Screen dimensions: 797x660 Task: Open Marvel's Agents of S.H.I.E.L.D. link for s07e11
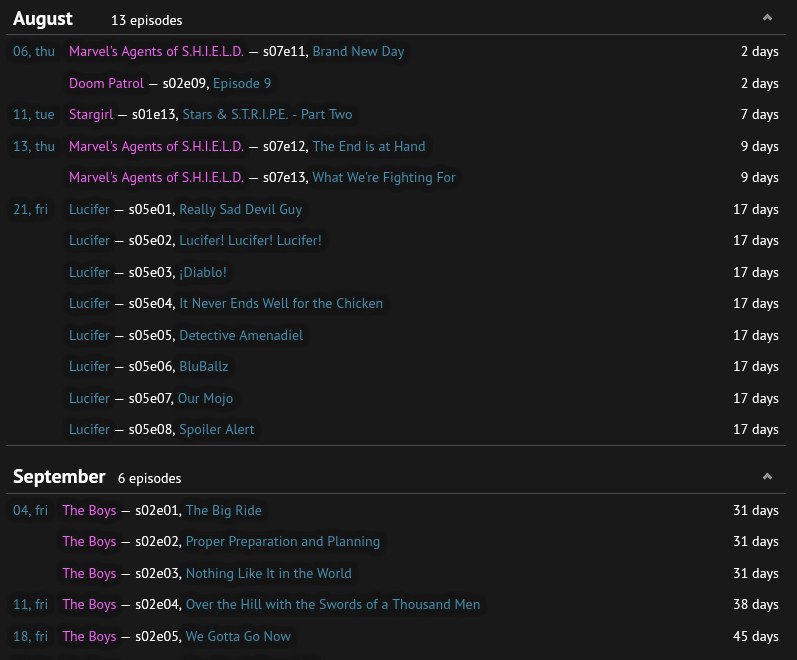click(156, 51)
